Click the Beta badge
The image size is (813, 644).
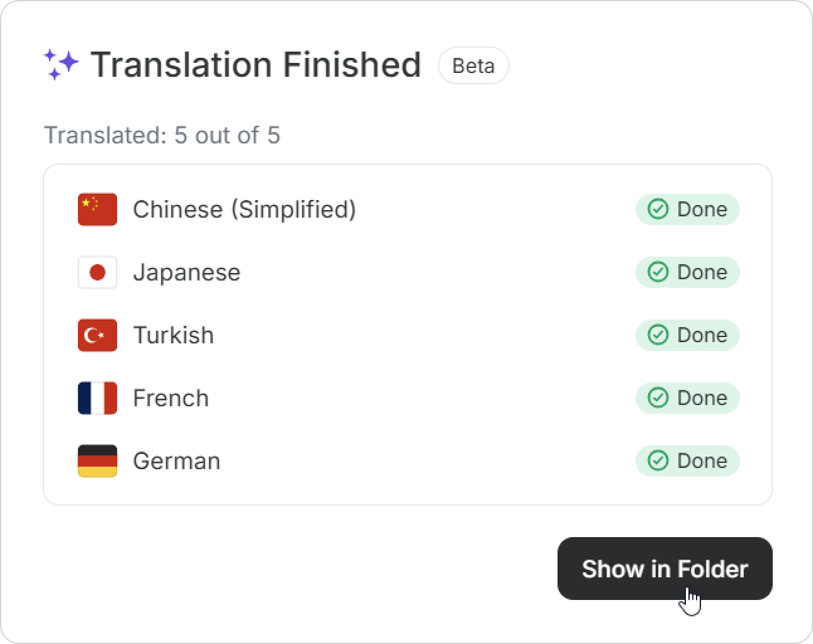(473, 65)
